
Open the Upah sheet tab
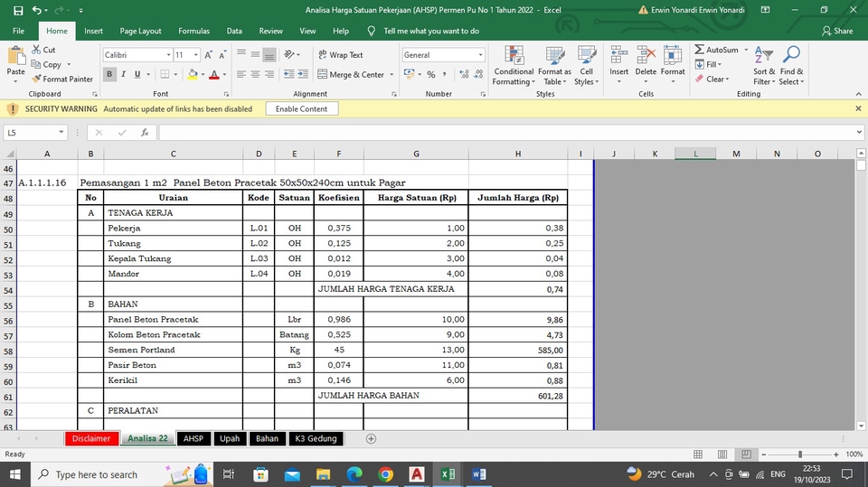229,438
